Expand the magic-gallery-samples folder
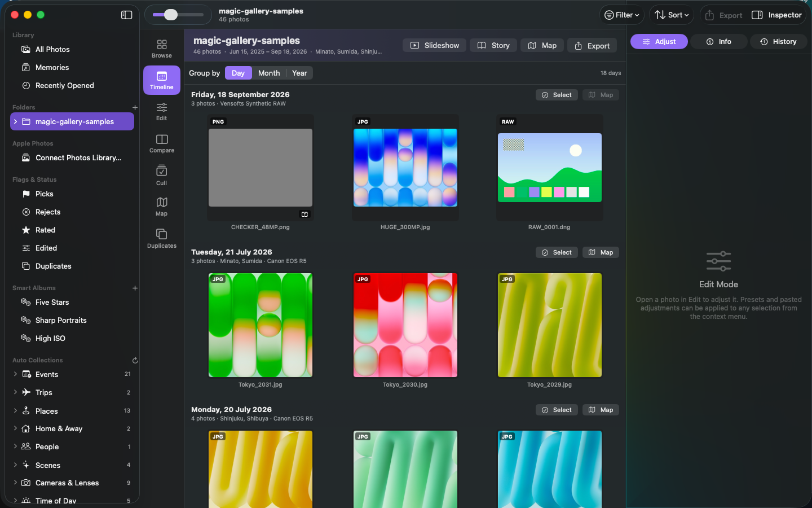This screenshot has height=508, width=812. click(x=15, y=121)
